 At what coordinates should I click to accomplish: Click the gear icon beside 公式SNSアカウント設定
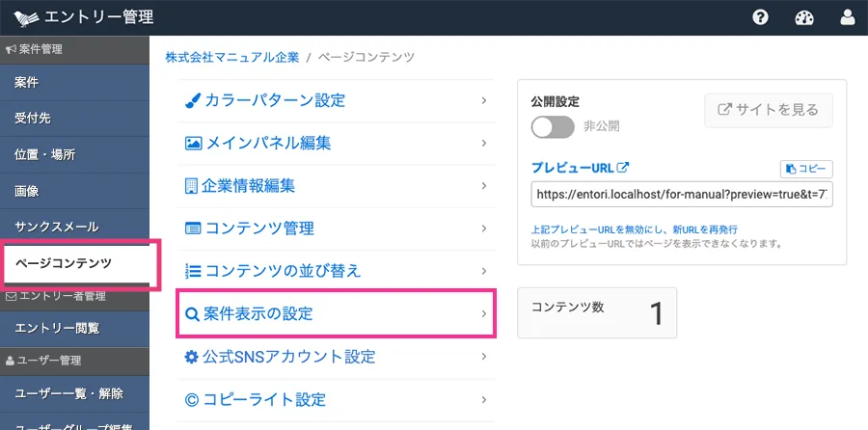click(192, 357)
